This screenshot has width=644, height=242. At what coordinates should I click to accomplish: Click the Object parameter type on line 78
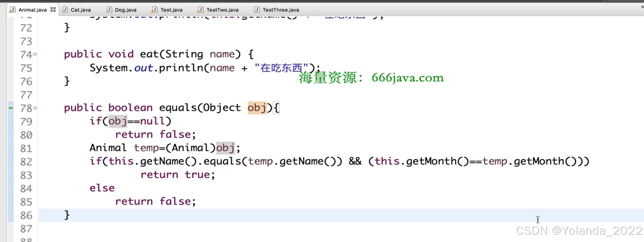coord(222,108)
